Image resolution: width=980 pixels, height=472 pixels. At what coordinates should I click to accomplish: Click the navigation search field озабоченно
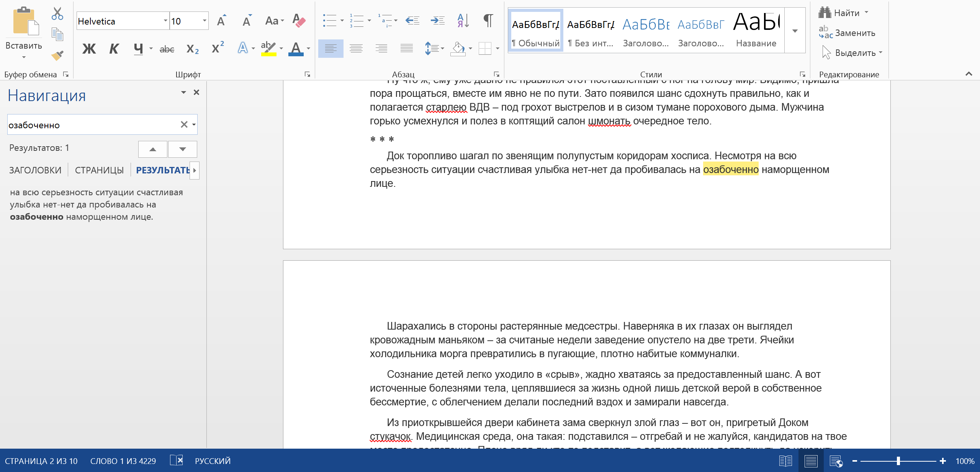[x=92, y=125]
